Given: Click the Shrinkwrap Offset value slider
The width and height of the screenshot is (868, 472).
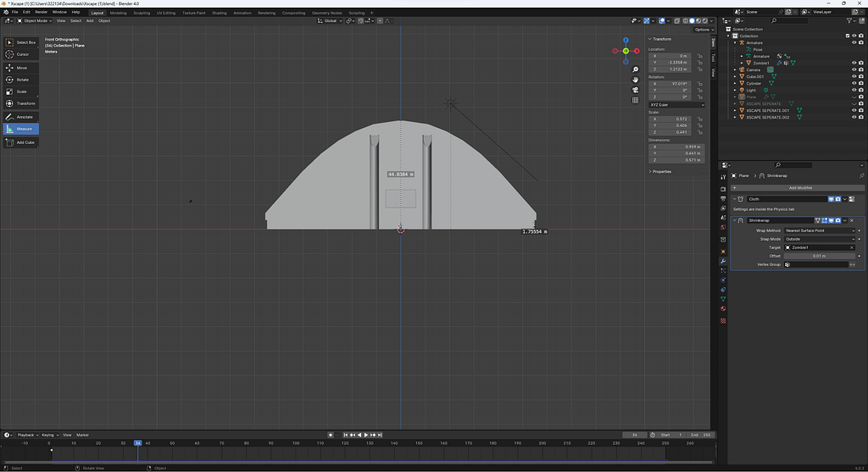Looking at the screenshot, I should 820,256.
